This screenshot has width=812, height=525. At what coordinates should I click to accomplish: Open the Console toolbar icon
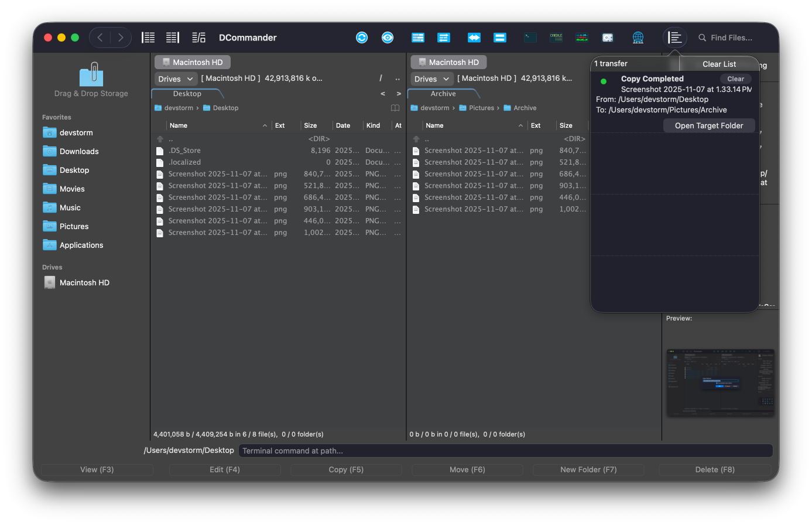point(556,37)
